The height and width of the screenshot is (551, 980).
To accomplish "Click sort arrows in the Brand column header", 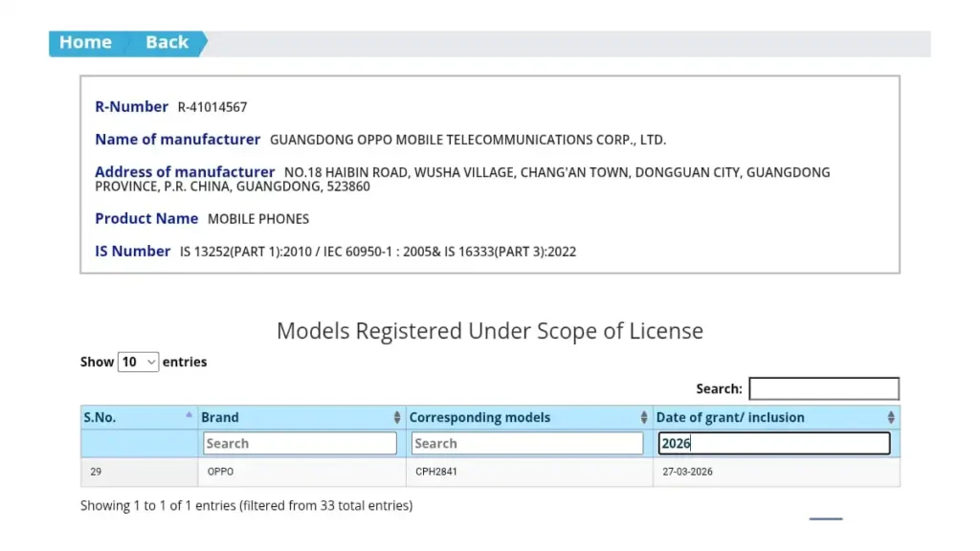I will [x=397, y=418].
